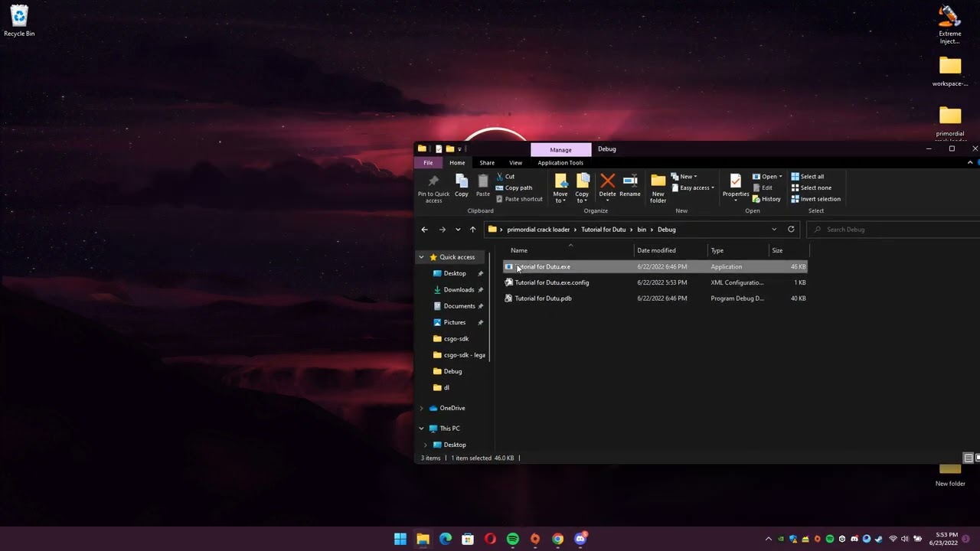Collapse the This PC tree node
980x551 pixels.
tap(421, 429)
